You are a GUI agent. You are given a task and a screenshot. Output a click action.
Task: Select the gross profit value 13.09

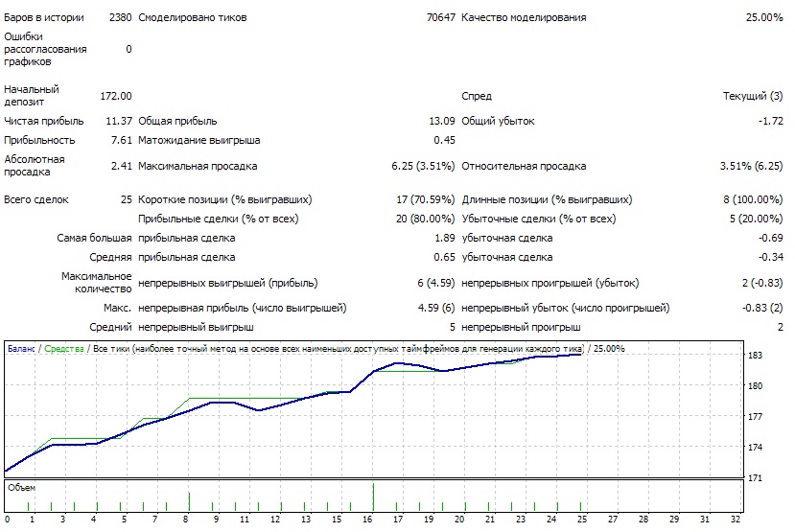click(x=441, y=121)
